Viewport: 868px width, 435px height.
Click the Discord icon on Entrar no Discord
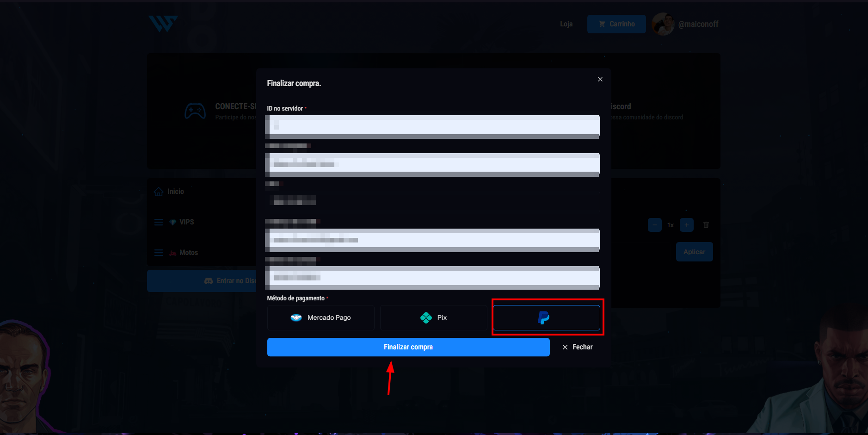click(208, 280)
